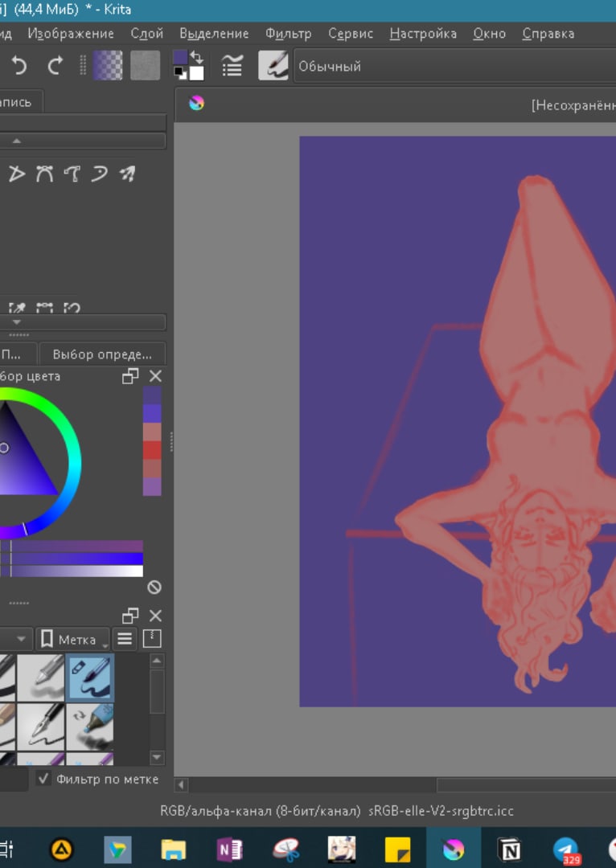The height and width of the screenshot is (868, 616).
Task: Float the brush presets docker
Action: 131,616
